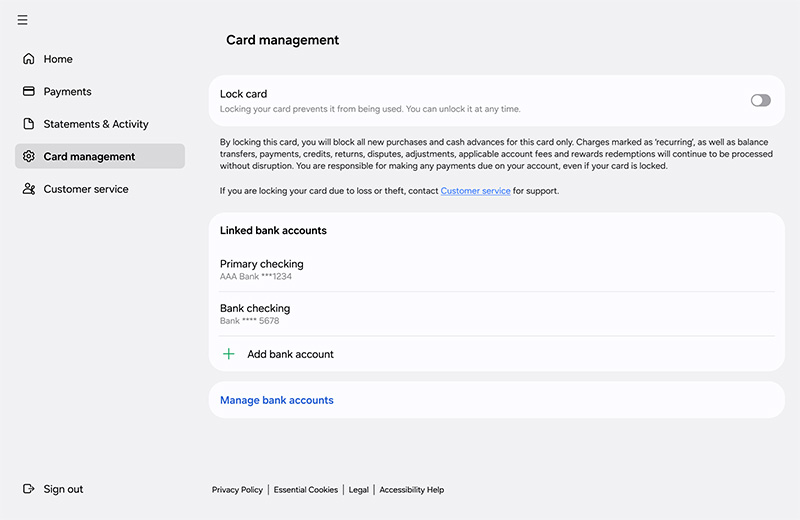Open Manage bank accounts link
The width and height of the screenshot is (800, 520).
pyautogui.click(x=277, y=400)
